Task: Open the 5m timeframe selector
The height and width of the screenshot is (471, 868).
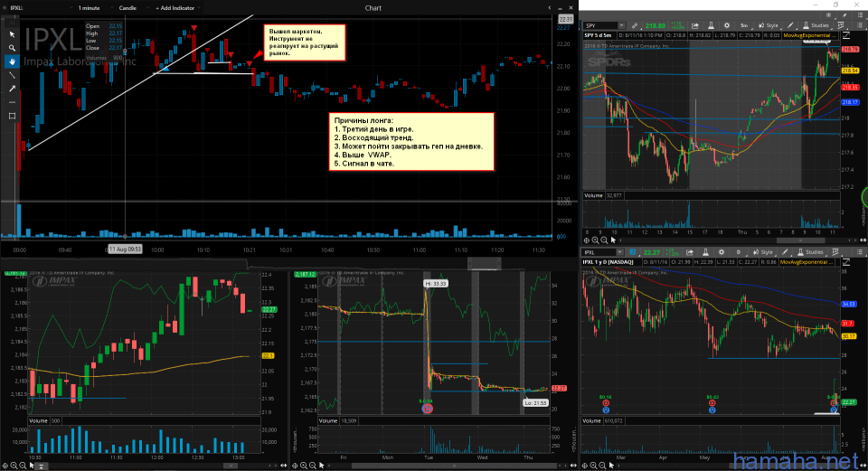Action: point(744,25)
